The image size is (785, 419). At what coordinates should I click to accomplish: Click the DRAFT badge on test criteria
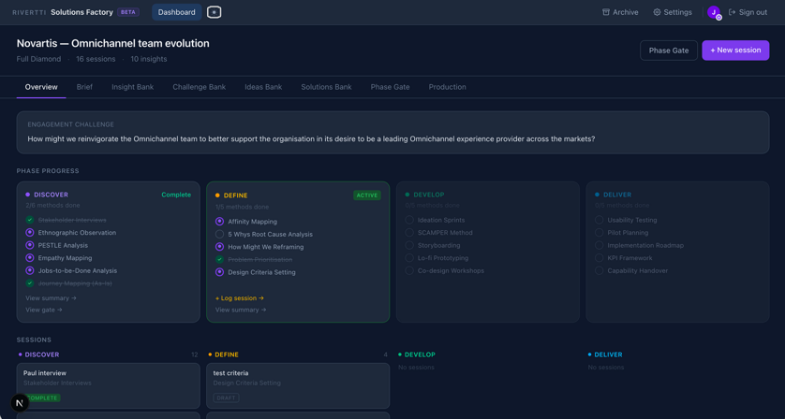[226, 398]
